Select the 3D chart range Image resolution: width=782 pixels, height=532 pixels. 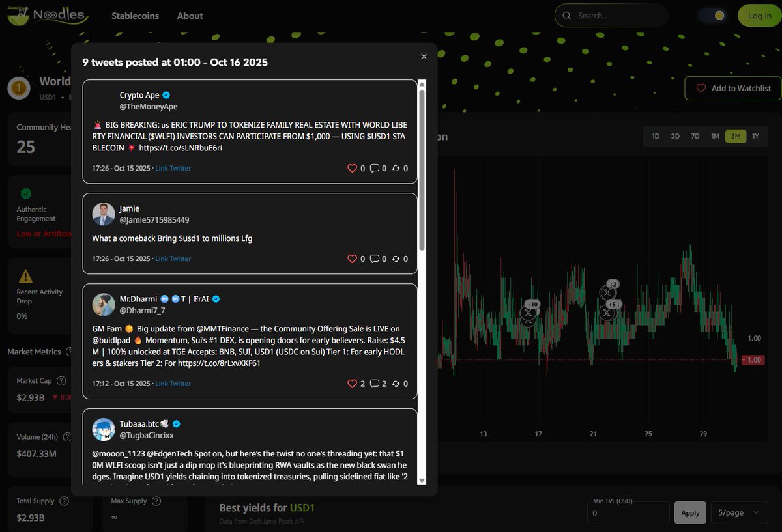click(675, 136)
